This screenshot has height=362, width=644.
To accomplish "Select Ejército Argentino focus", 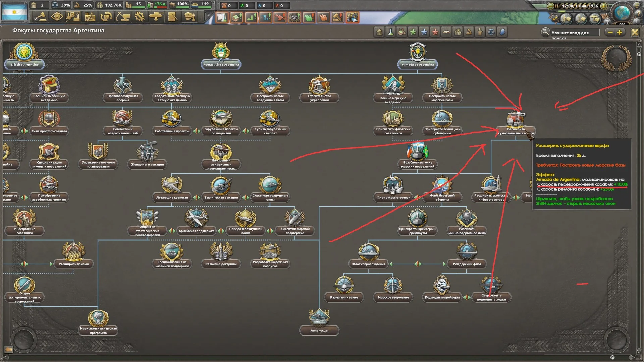I will [24, 56].
